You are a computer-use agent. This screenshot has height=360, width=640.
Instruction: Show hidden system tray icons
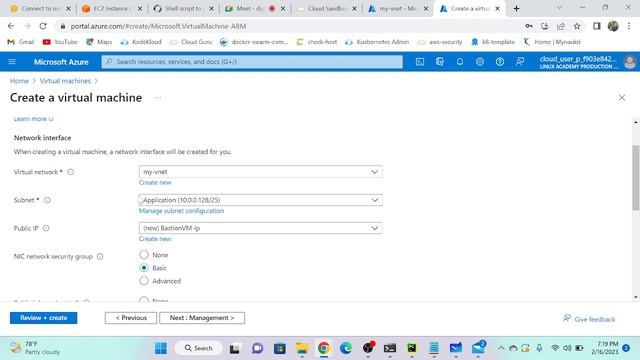[x=501, y=348]
